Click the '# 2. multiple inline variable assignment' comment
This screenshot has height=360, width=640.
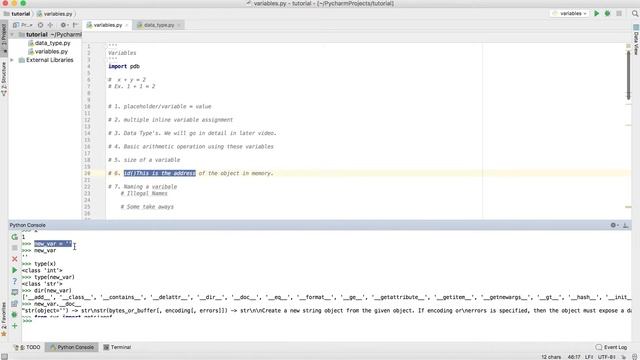coord(171,120)
